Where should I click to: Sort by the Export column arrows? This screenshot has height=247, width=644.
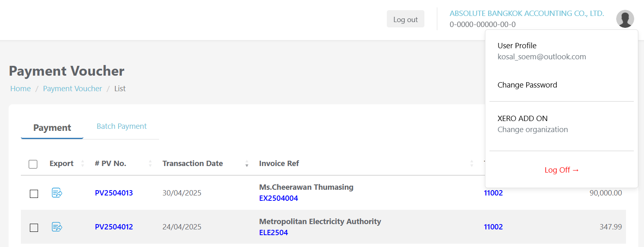click(83, 164)
